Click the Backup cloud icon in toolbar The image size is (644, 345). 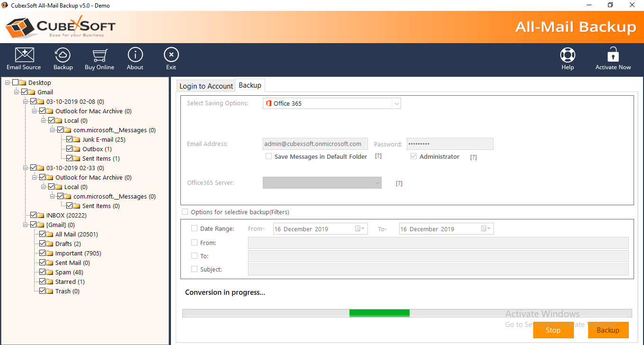pyautogui.click(x=63, y=55)
